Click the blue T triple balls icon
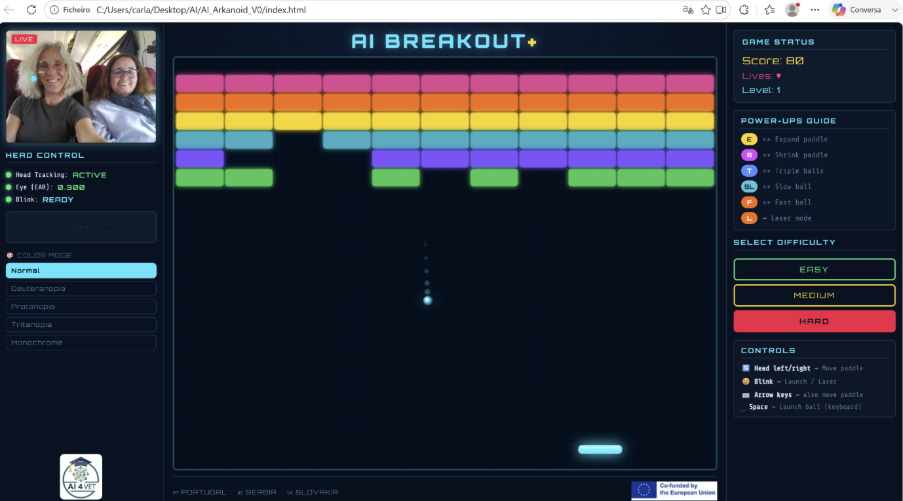 click(x=749, y=170)
